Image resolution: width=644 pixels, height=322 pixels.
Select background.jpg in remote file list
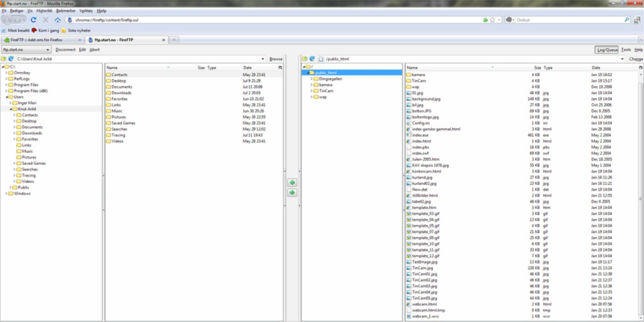423,99
